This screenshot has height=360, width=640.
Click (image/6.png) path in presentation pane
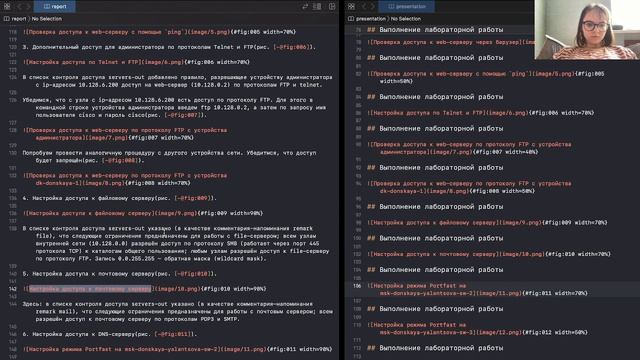[x=507, y=113]
